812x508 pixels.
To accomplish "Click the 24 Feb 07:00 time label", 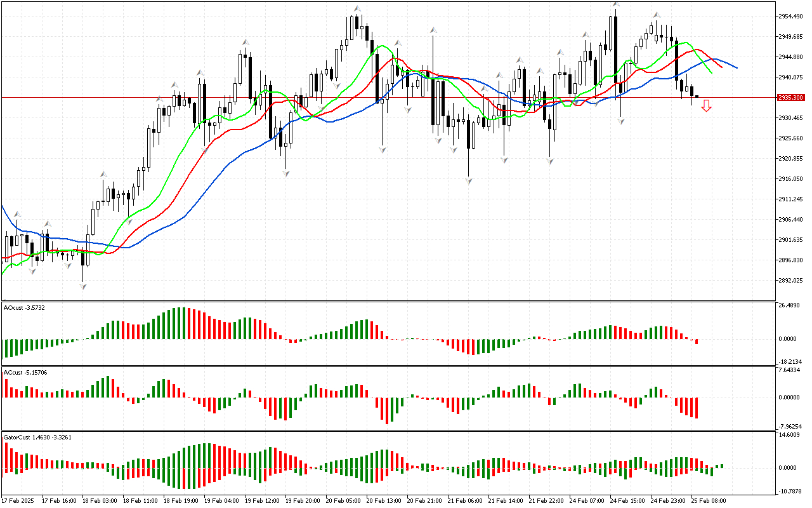I will 587,501.
